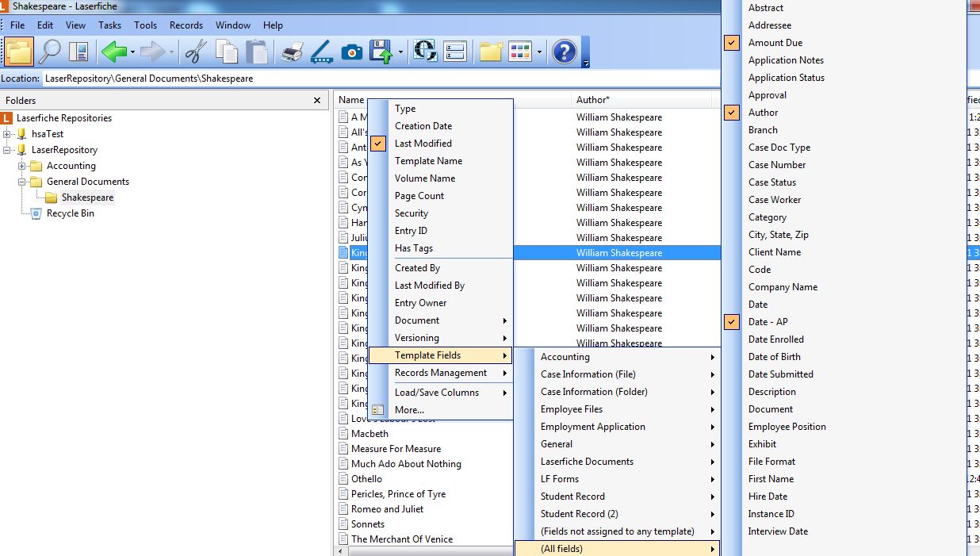Viewport: 980px width, 556px height.
Task: Select Laserfiche Repositories root node
Action: 64,118
